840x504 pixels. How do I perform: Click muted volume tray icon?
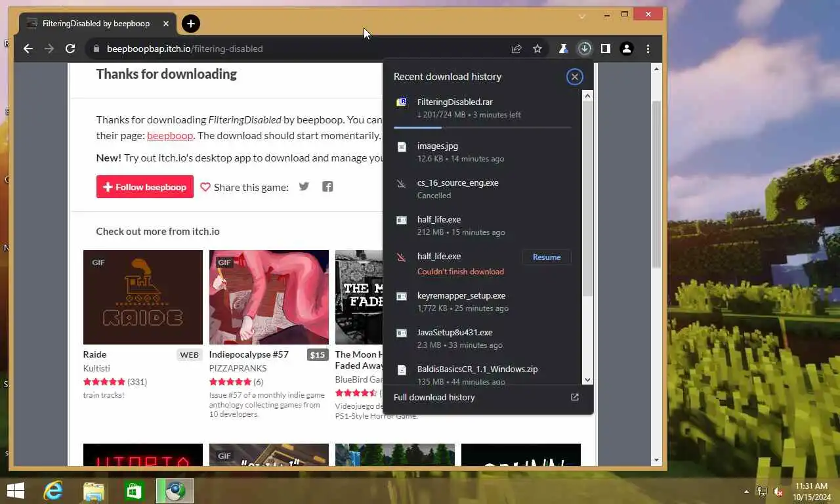click(778, 492)
